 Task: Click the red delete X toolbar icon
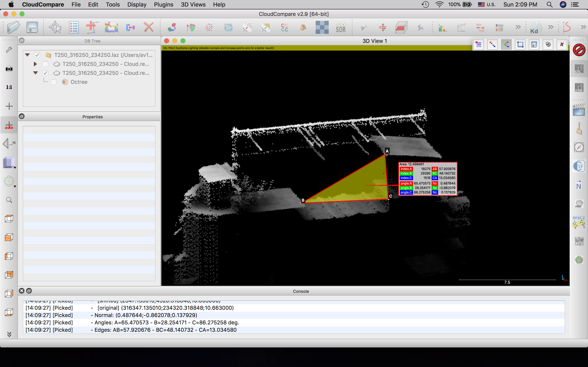(x=148, y=27)
